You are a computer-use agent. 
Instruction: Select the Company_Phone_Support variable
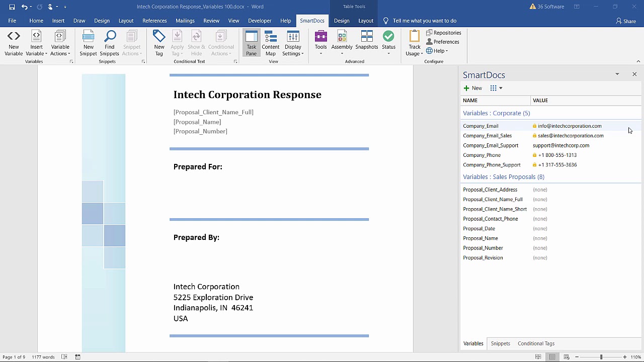tap(551, 165)
